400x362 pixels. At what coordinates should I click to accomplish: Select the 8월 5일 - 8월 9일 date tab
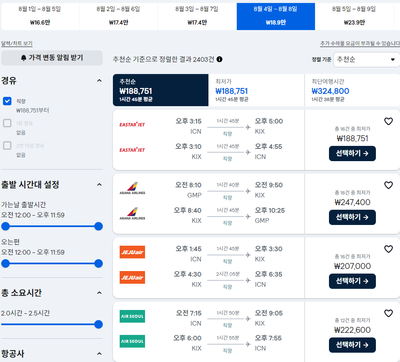click(354, 16)
